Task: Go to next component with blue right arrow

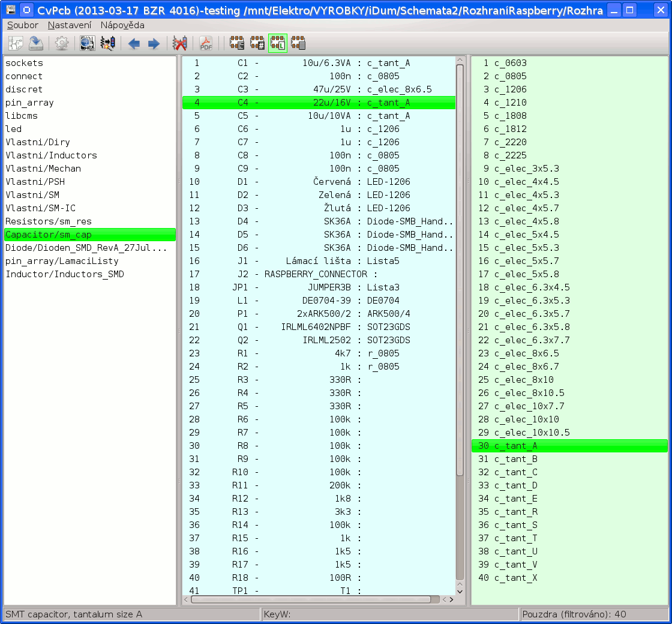Action: [154, 43]
